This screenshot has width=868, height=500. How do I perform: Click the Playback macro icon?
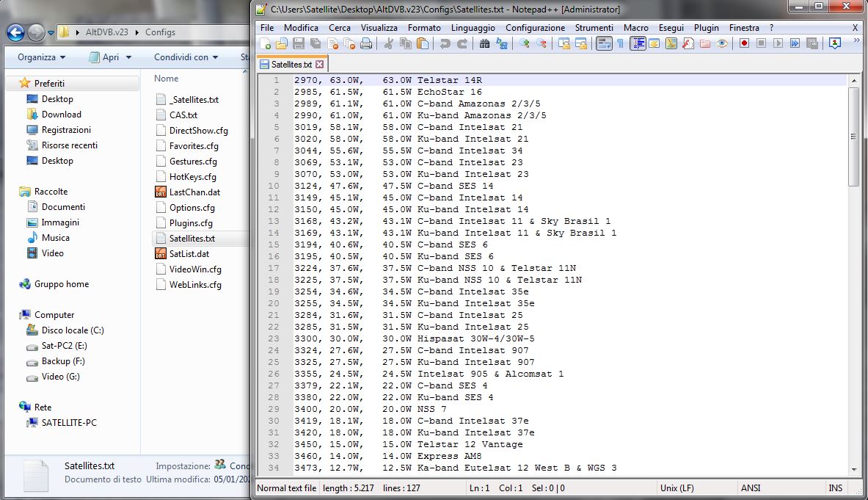(778, 44)
